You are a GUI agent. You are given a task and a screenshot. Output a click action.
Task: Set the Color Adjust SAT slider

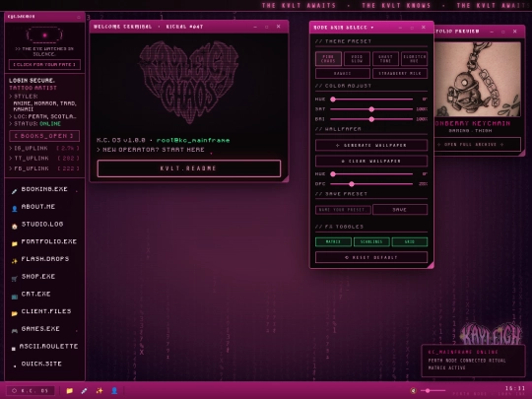click(x=371, y=109)
